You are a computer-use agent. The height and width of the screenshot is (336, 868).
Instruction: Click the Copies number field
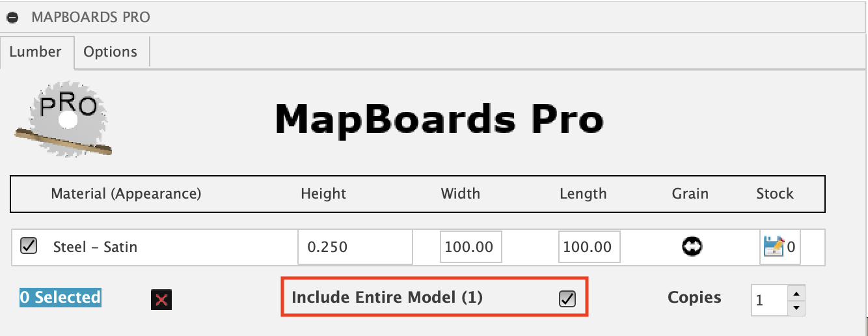coord(768,301)
